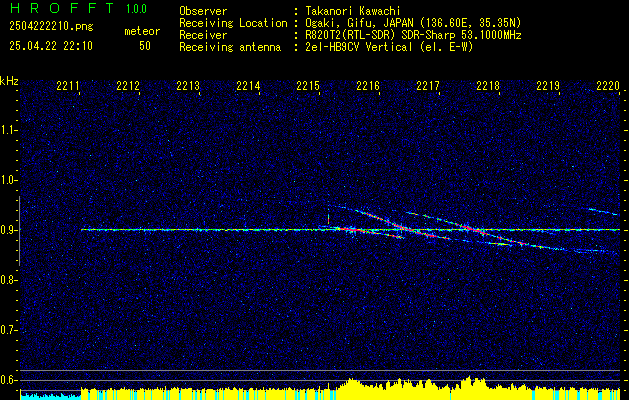Select the filename 2504222210.png

click(x=51, y=27)
